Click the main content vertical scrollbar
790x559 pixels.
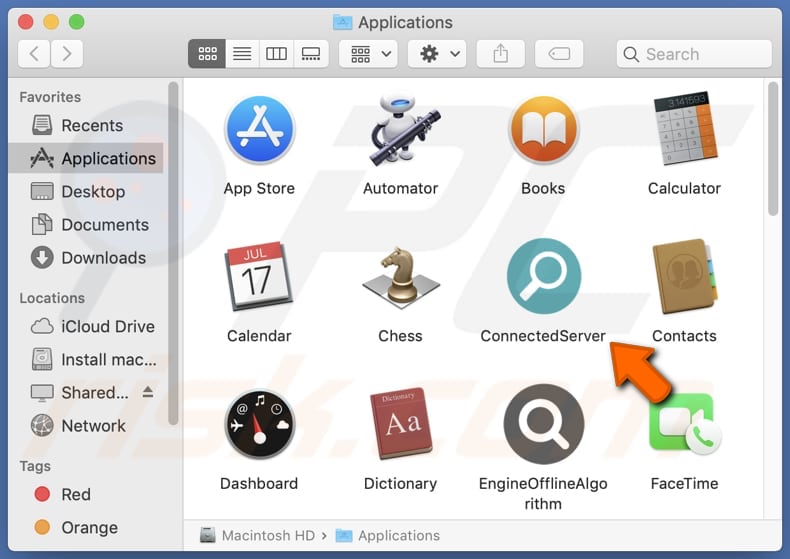point(773,149)
